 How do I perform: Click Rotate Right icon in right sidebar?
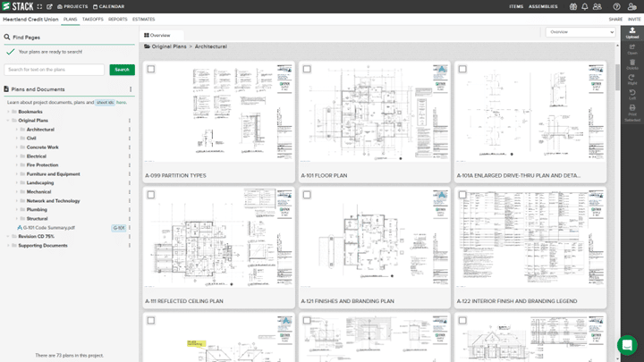632,80
